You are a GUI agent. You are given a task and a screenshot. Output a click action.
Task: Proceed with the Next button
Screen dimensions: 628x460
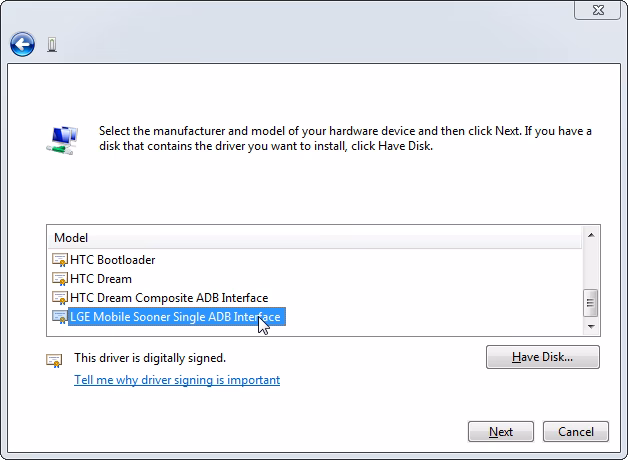point(501,432)
